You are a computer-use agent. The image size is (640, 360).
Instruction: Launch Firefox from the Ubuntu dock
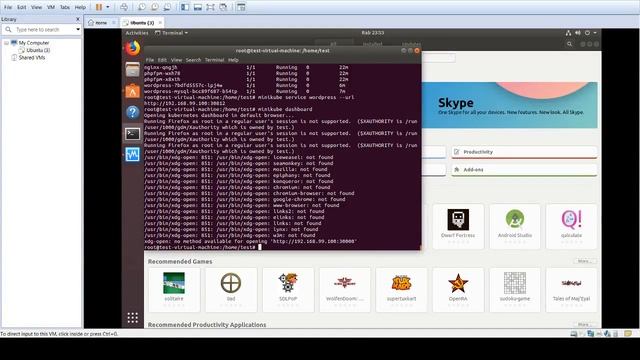tap(133, 48)
